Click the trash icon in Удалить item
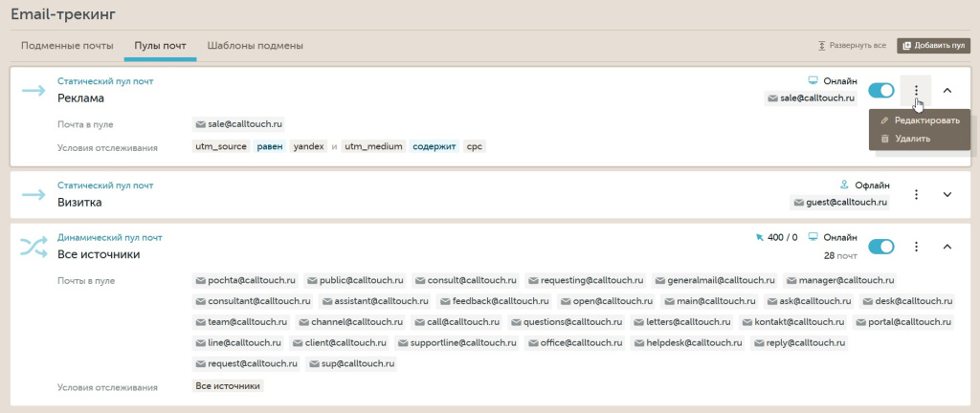980x413 pixels. click(x=884, y=139)
